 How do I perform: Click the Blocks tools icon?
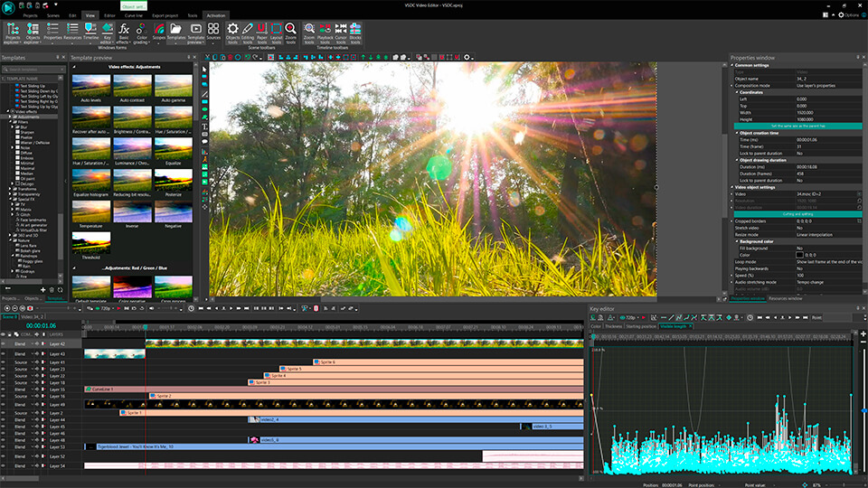[355, 33]
